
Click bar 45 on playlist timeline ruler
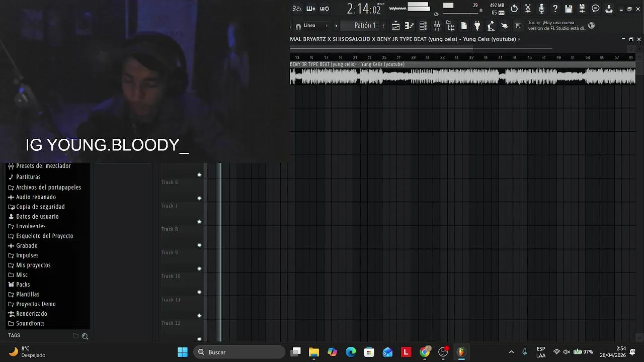529,58
